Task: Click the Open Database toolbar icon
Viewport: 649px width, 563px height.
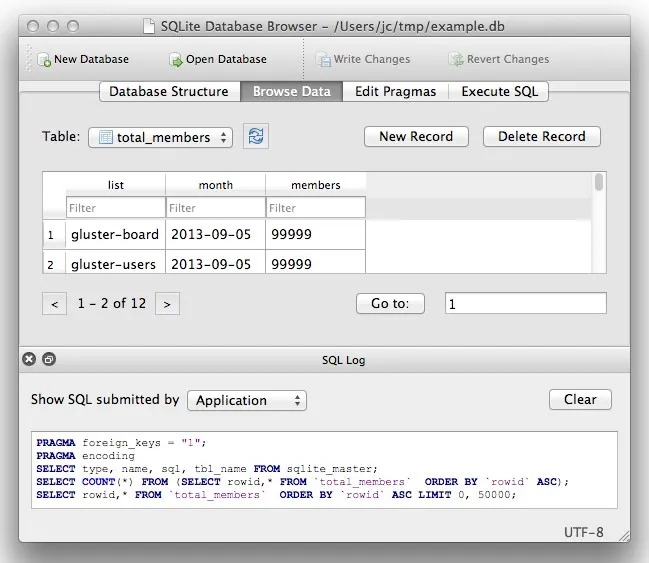Action: 177,60
